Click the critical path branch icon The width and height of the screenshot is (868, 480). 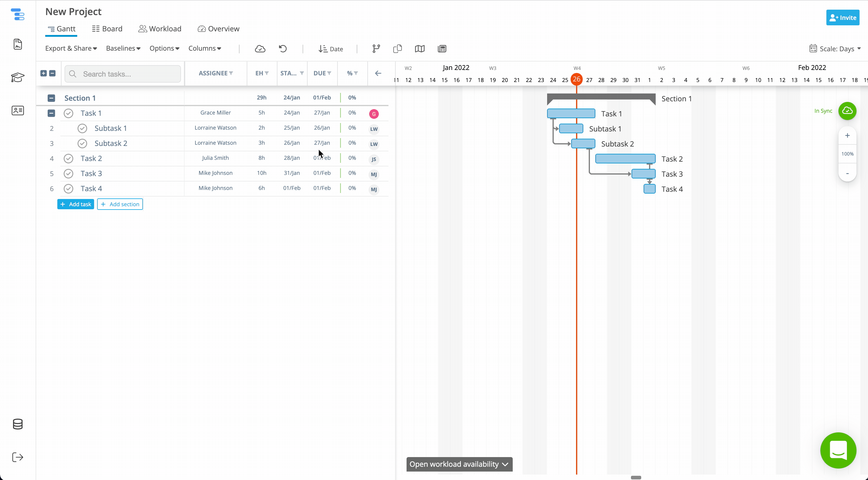(x=376, y=49)
